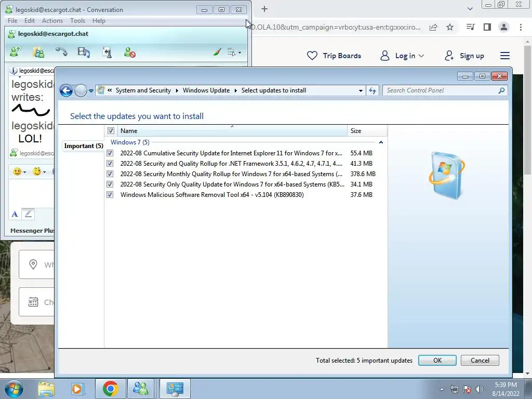Bookmark the page with the star icon

coord(450,27)
